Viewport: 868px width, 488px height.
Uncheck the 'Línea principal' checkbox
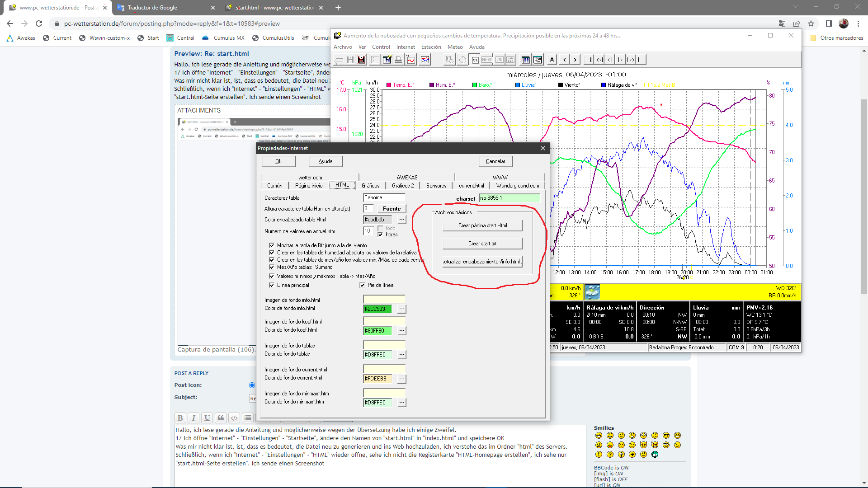tap(272, 285)
